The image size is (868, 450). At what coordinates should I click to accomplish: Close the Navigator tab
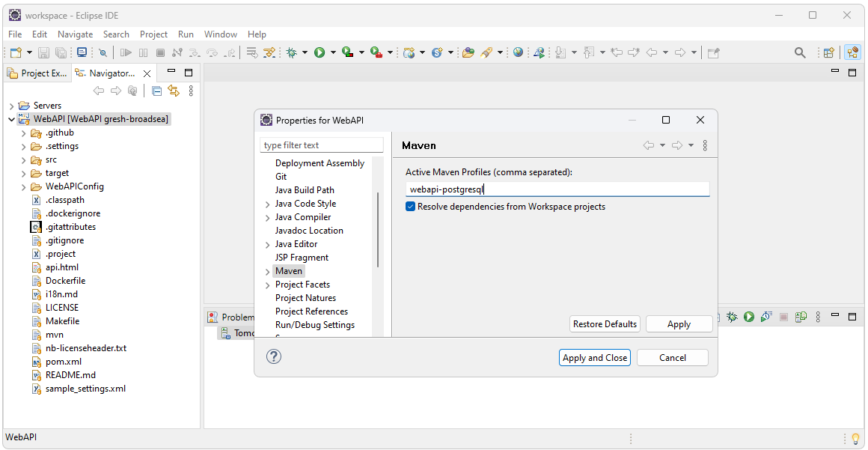click(147, 73)
